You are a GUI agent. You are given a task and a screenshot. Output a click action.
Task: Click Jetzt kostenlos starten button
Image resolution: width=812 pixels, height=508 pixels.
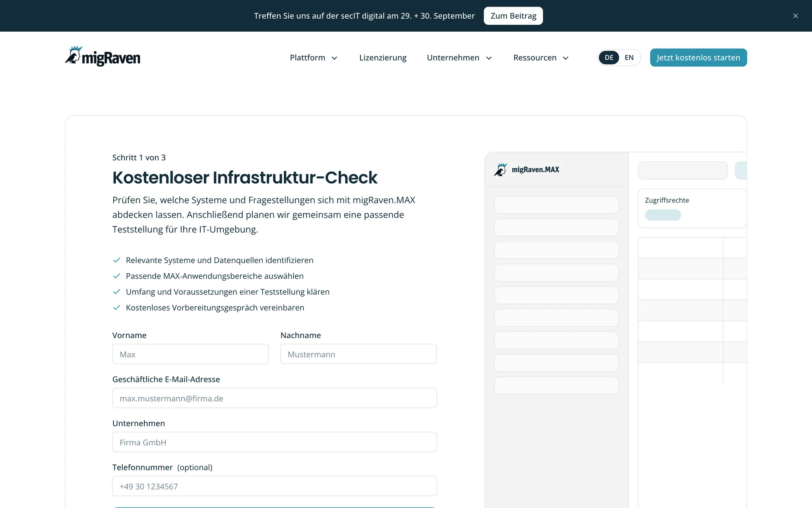pos(698,58)
